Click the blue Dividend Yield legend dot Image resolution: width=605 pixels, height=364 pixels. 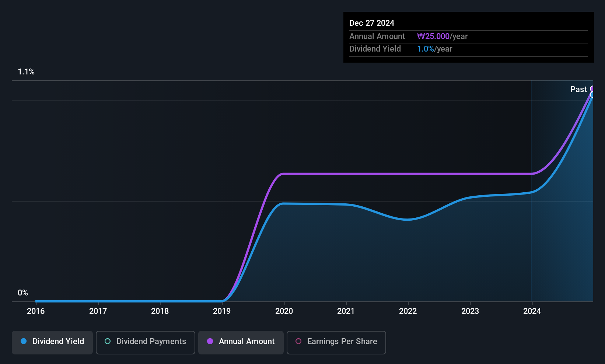24,341
